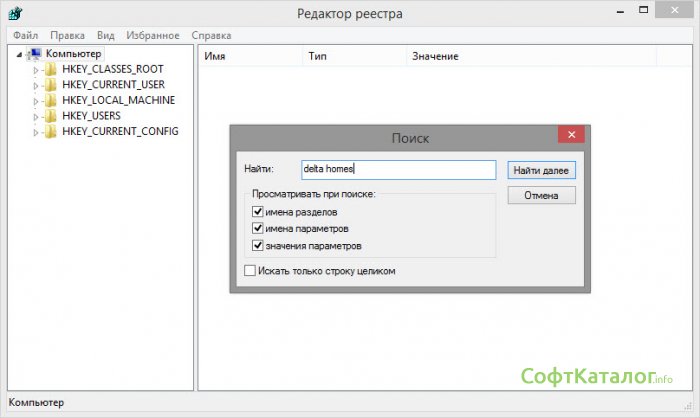
Task: Close the Поиск dialog with red X
Action: click(571, 135)
